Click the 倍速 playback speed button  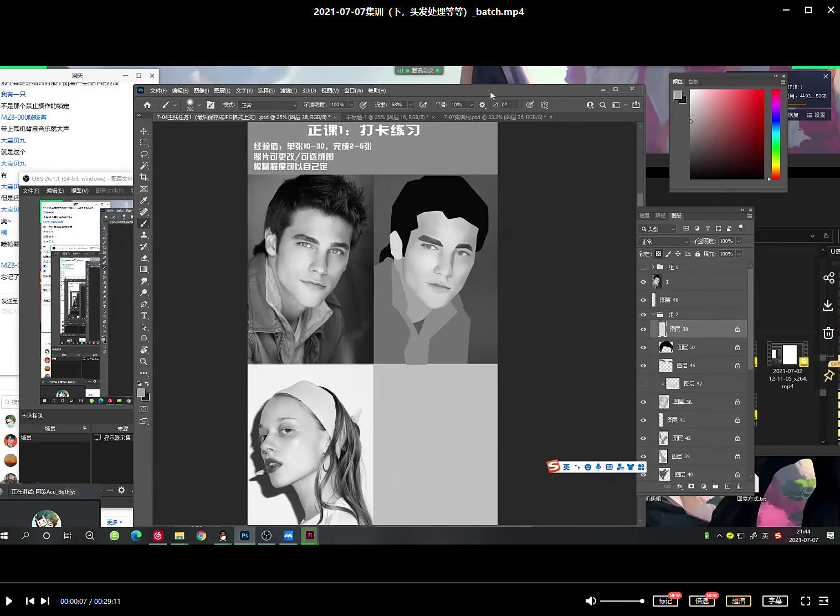pos(702,601)
